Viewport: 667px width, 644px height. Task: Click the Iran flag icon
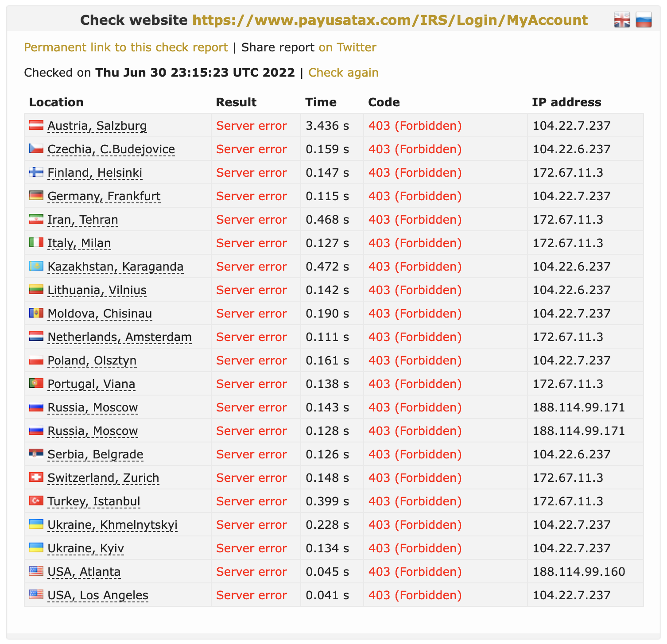[x=36, y=219]
